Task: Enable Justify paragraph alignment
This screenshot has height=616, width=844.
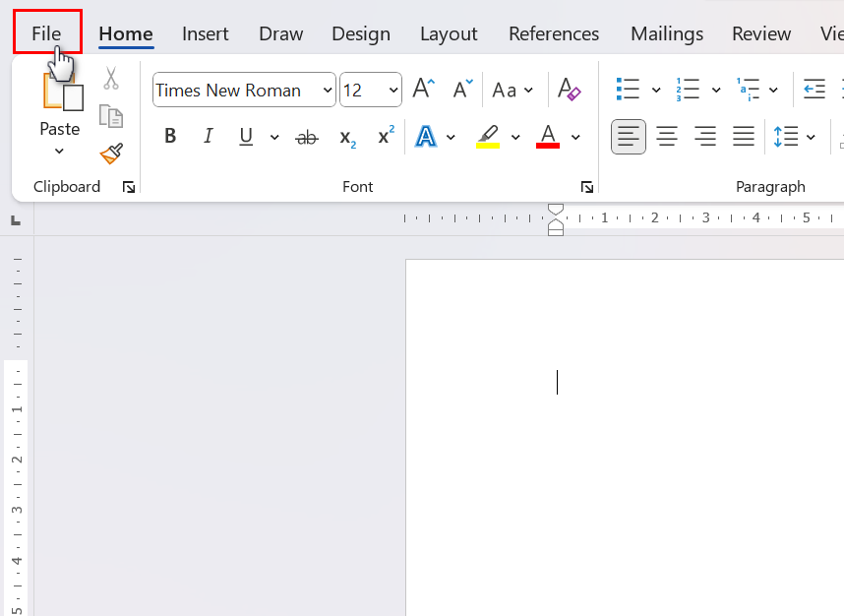Action: [744, 137]
